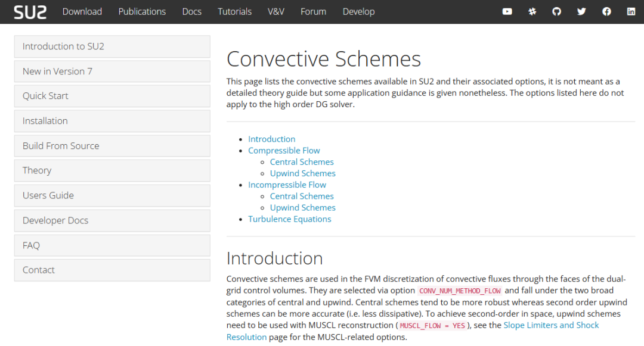Jump to Incompressible Flow section

[x=287, y=185]
